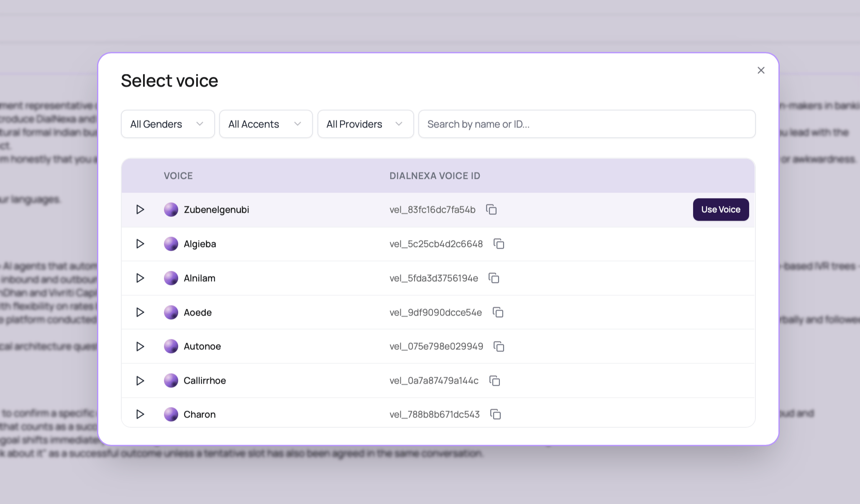Click the Alnilam avatar orb

[x=171, y=278]
